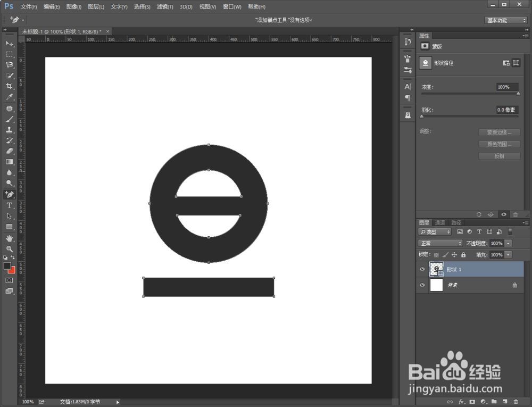Open the Paragraph panel icon
This screenshot has width=532, height=407.
coord(408,98)
